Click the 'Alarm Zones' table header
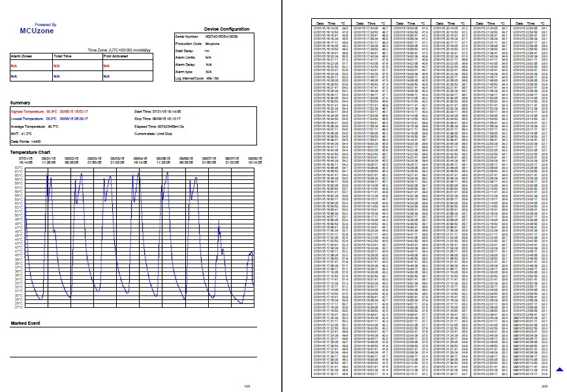Screen dimensions: 567x392 [x=22, y=56]
